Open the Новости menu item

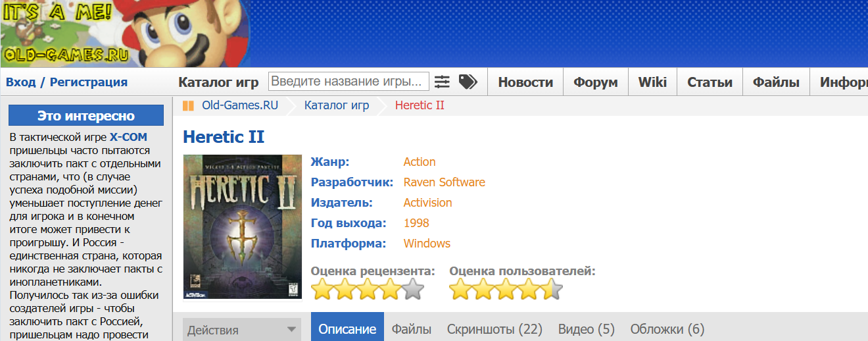(525, 82)
